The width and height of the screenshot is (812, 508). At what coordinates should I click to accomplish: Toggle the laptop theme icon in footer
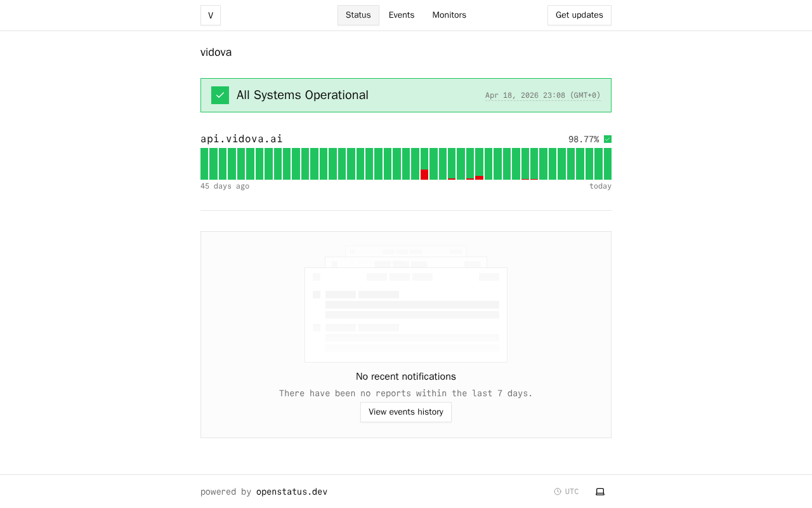(x=600, y=491)
